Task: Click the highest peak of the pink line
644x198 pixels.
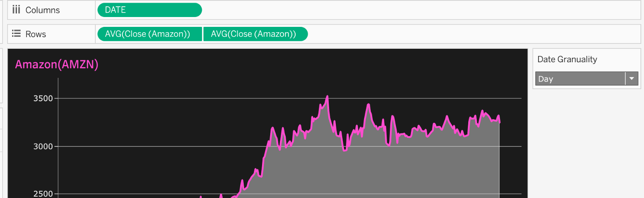Action: pos(327,96)
